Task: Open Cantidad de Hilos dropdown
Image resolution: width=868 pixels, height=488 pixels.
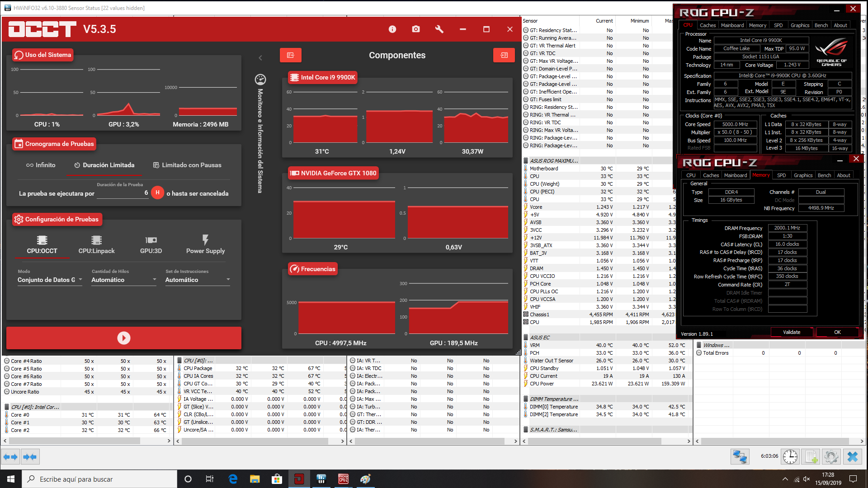Action: [124, 280]
